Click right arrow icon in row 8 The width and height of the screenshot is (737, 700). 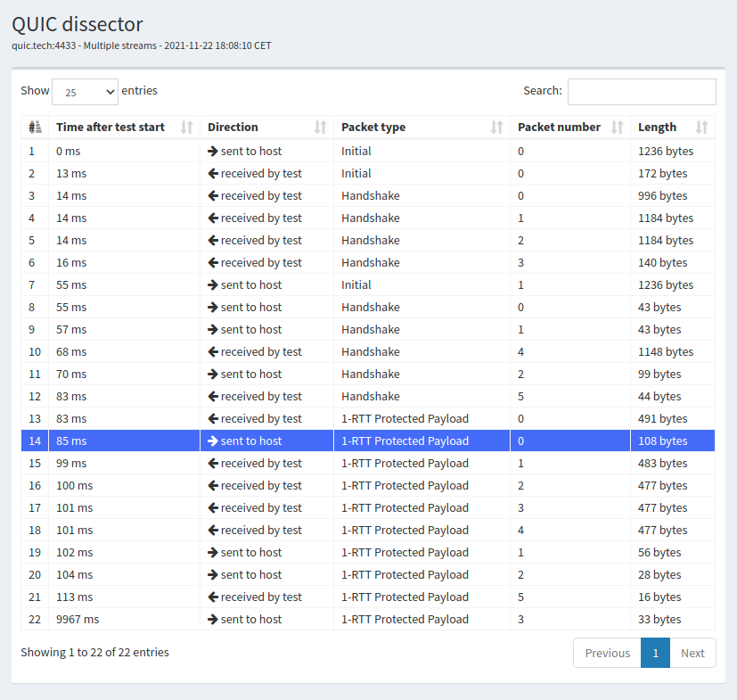point(213,307)
